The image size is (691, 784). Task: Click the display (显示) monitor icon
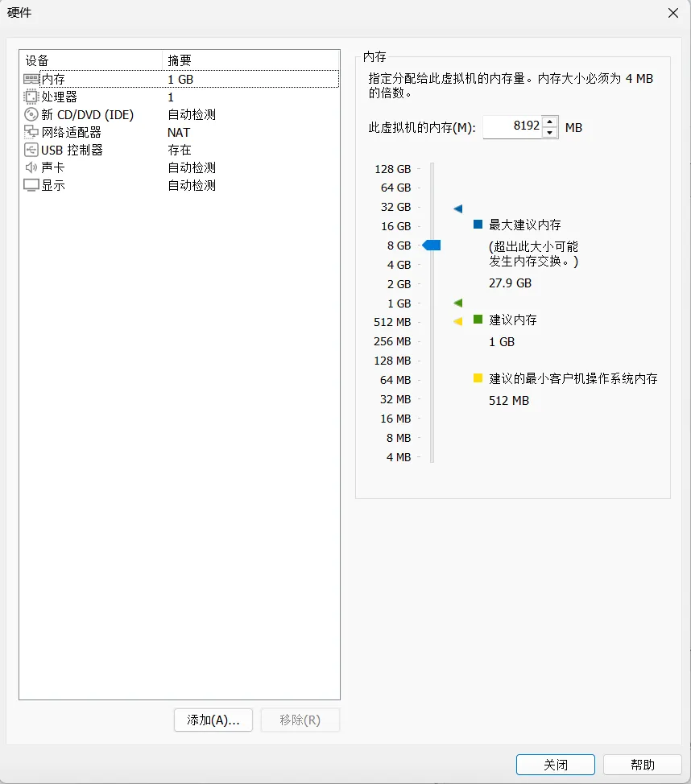click(x=31, y=185)
